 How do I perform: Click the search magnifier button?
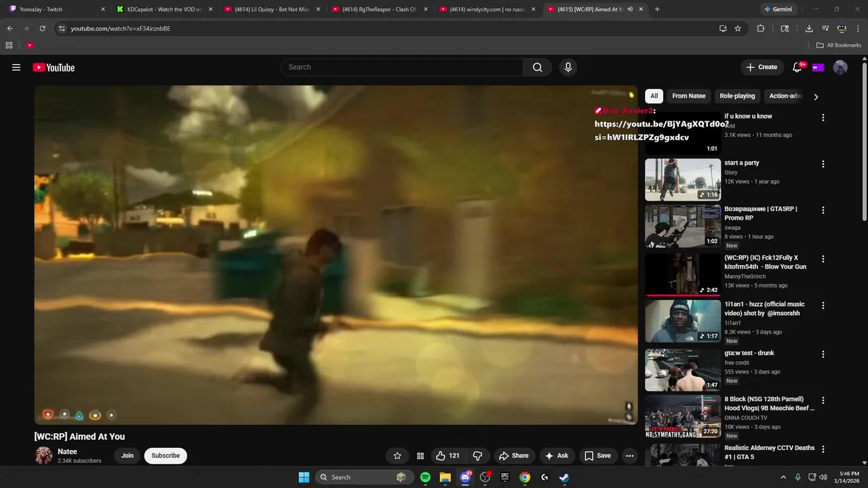tap(537, 67)
